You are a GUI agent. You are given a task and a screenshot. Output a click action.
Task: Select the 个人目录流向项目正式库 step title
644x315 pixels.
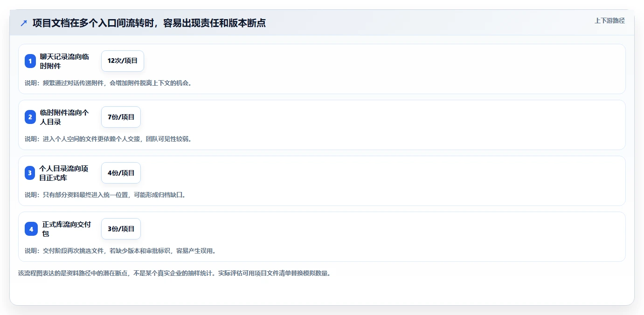coord(64,173)
